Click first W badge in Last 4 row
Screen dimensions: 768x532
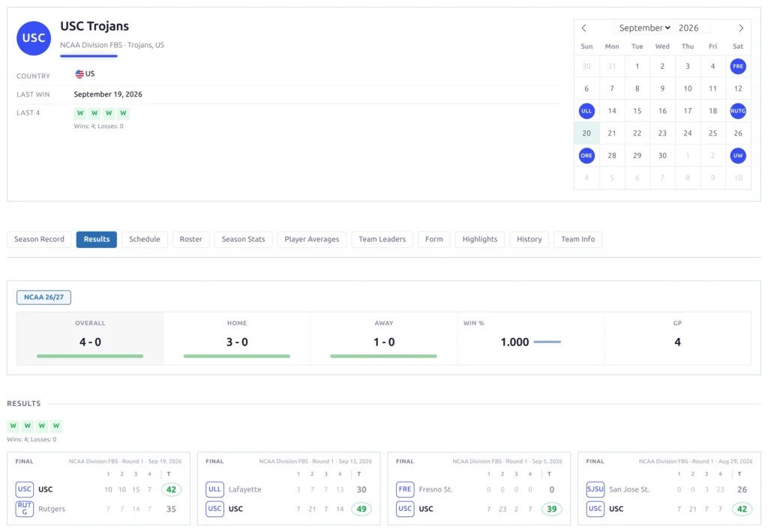pyautogui.click(x=79, y=113)
